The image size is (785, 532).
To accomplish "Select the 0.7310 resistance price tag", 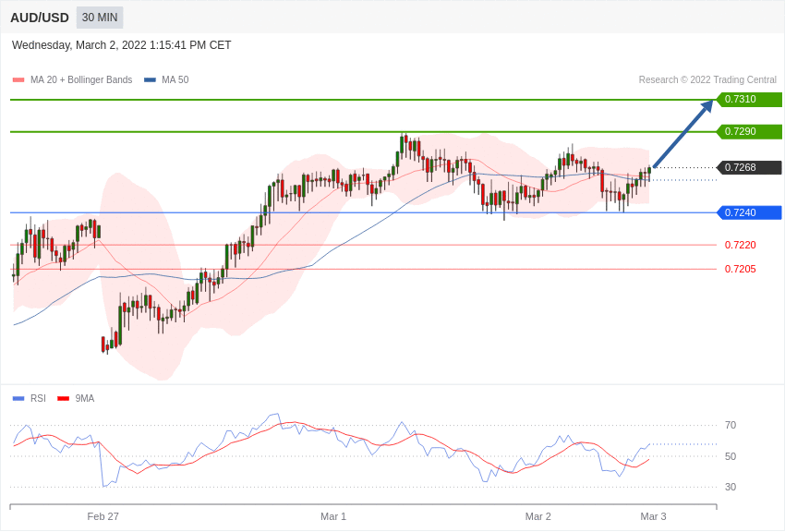I will tap(749, 100).
